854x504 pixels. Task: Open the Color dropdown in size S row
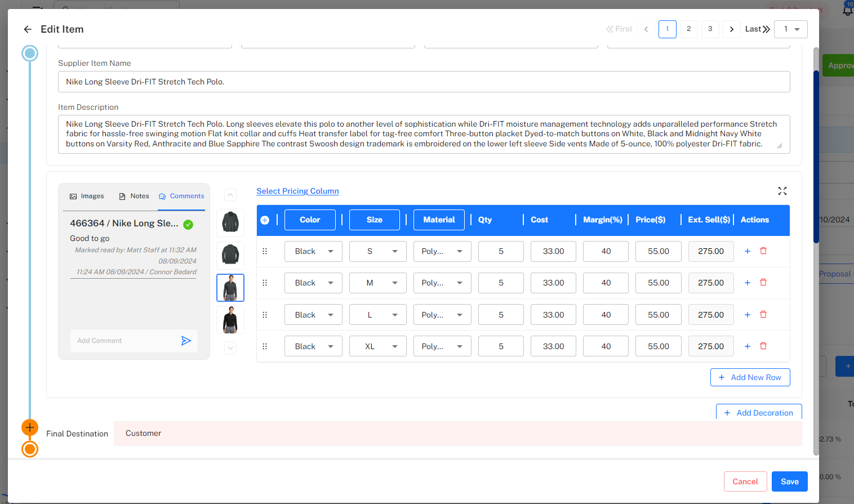point(313,252)
